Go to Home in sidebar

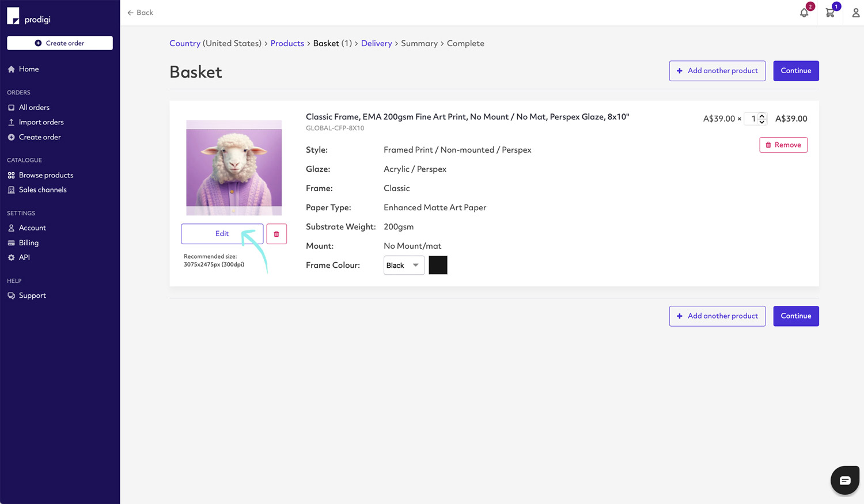pos(28,69)
